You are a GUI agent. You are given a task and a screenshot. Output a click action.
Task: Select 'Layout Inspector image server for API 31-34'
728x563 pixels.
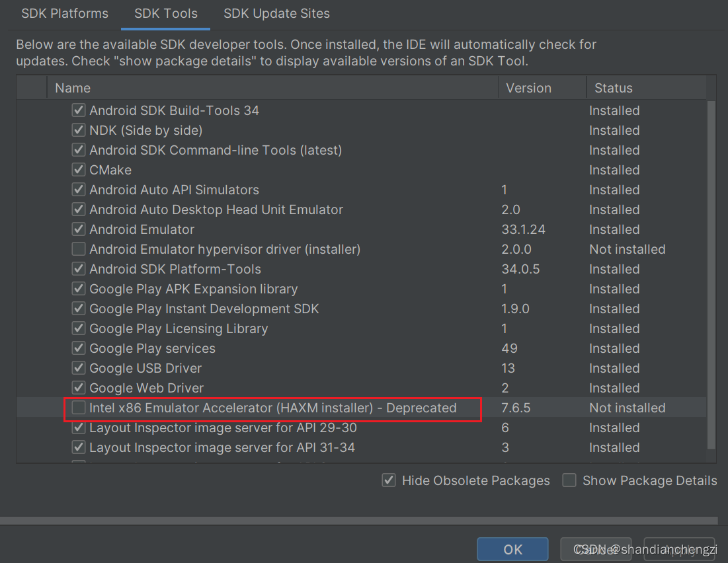(x=222, y=447)
